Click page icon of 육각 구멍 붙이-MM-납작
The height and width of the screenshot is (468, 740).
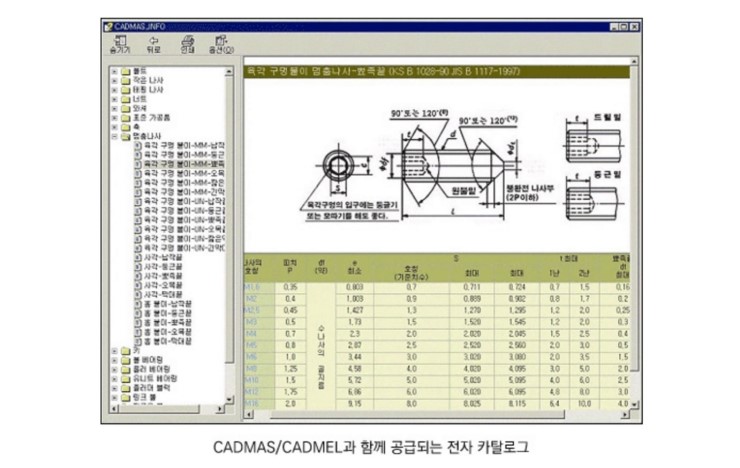138,145
